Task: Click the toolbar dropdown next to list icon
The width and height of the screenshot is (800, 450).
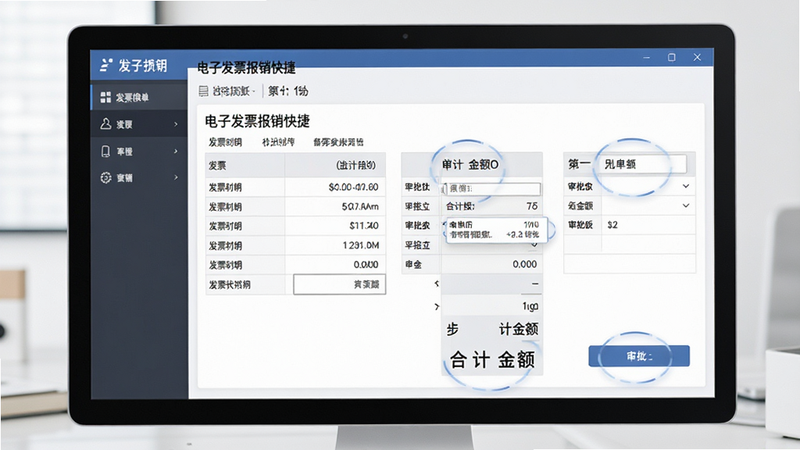Action: pyautogui.click(x=234, y=91)
